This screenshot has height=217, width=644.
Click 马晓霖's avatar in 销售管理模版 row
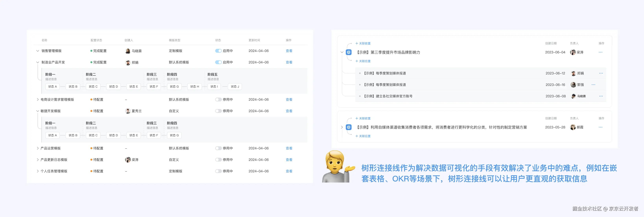128,51
